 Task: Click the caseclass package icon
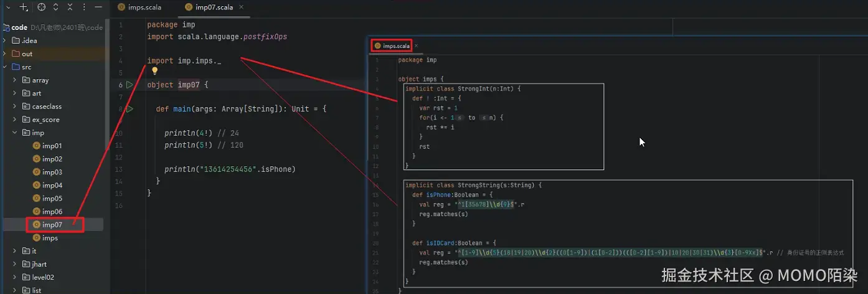click(26, 106)
